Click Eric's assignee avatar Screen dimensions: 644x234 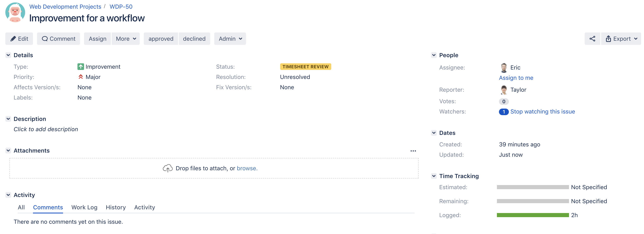503,68
